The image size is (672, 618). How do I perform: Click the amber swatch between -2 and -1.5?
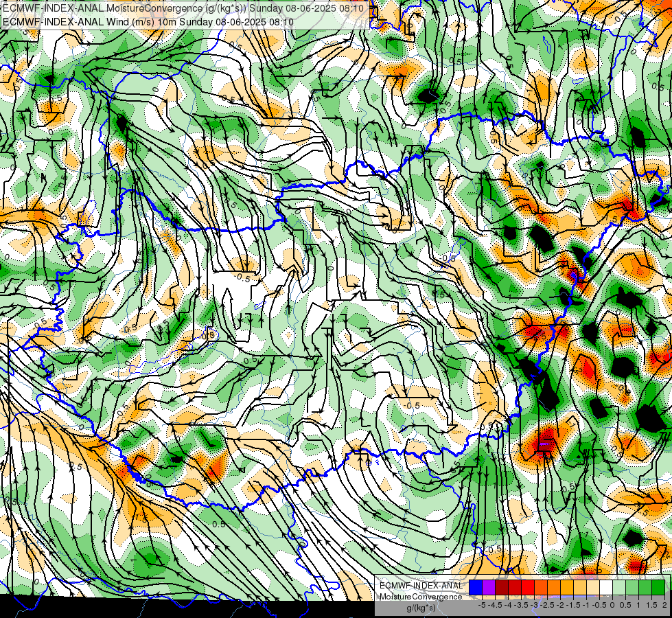567,588
